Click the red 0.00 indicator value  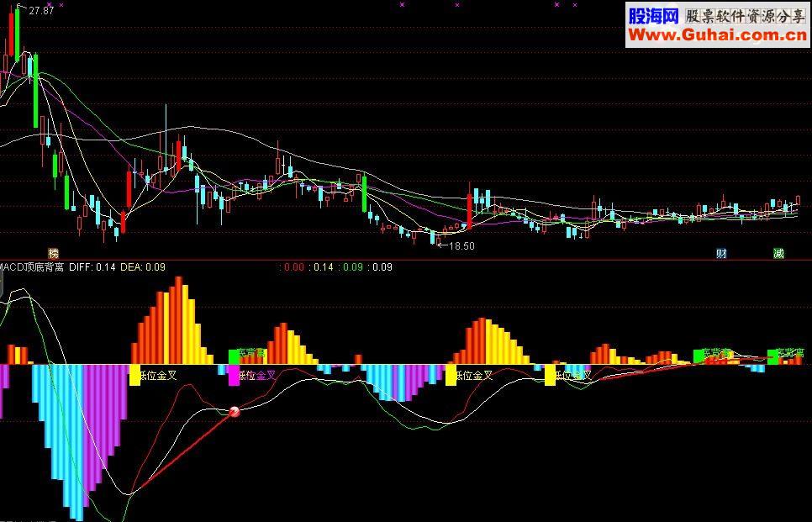click(x=294, y=267)
